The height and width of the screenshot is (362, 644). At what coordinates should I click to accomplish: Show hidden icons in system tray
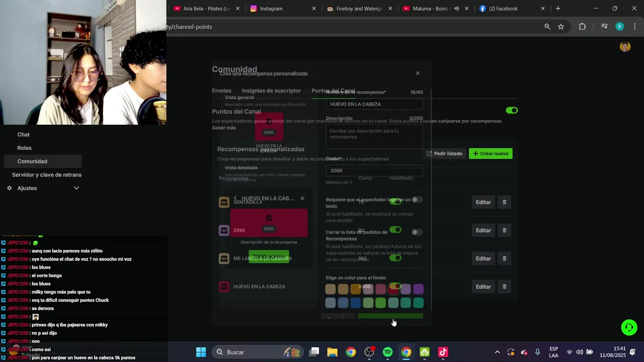click(498, 352)
